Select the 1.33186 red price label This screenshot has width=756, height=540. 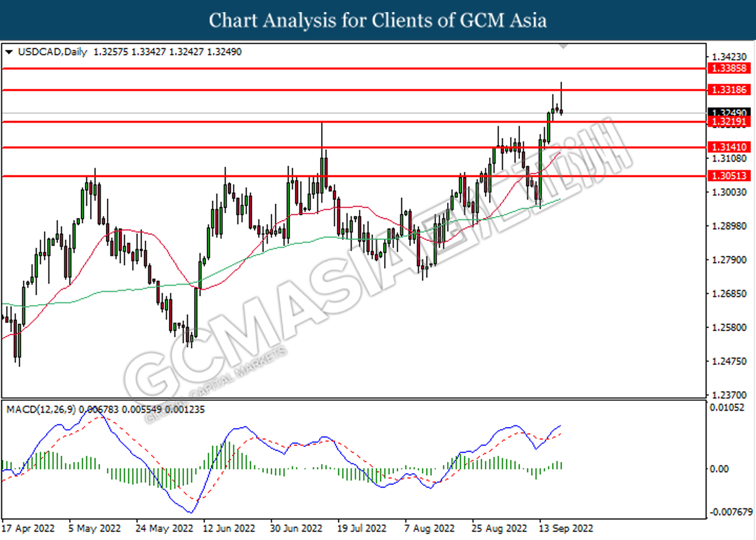[x=729, y=90]
